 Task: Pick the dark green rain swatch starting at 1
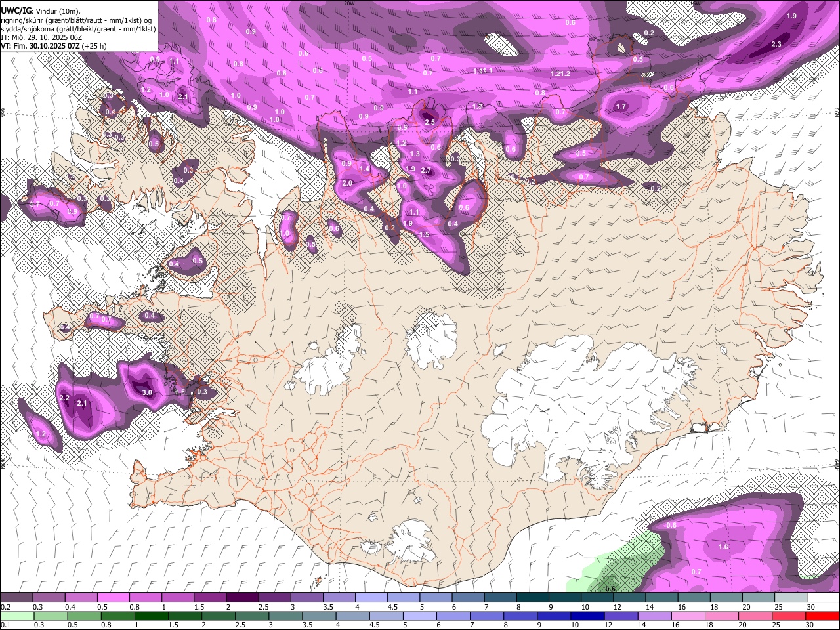click(x=151, y=615)
